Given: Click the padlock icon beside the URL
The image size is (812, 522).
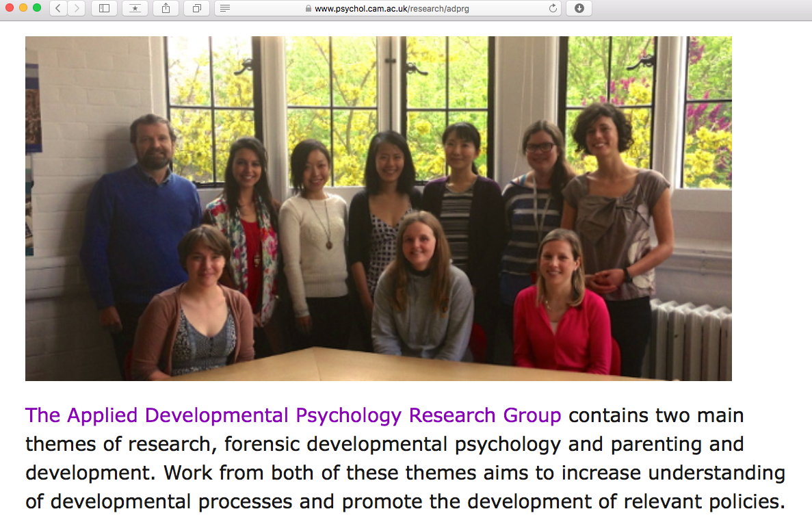Looking at the screenshot, I should (308, 8).
